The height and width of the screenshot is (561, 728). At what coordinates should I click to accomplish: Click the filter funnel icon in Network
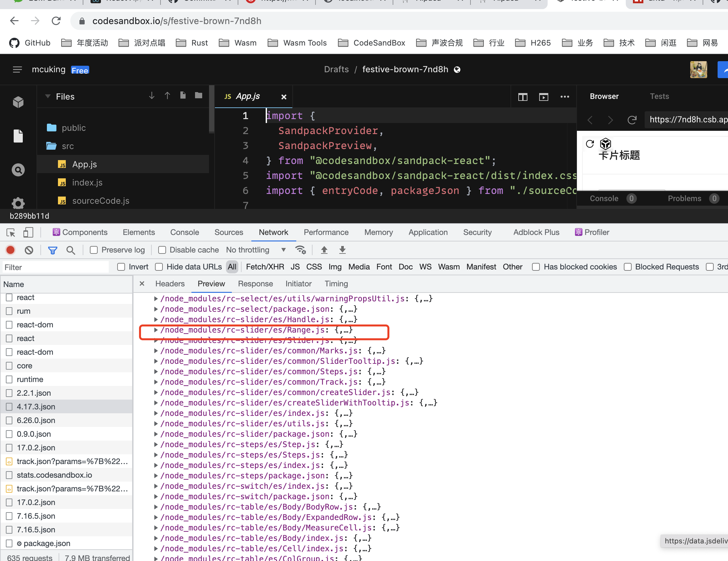[52, 250]
